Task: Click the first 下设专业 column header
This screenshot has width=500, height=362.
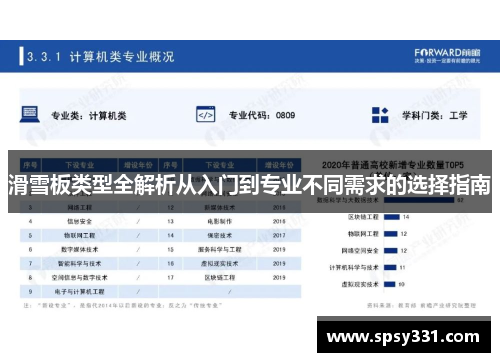Action: pyautogui.click(x=79, y=165)
